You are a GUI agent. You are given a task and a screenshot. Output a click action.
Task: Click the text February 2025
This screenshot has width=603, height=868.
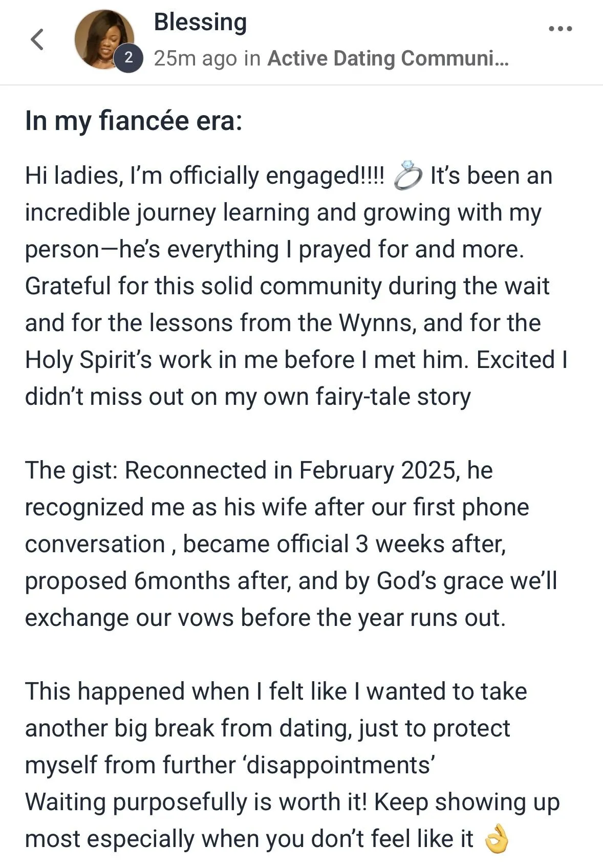pos(377,471)
